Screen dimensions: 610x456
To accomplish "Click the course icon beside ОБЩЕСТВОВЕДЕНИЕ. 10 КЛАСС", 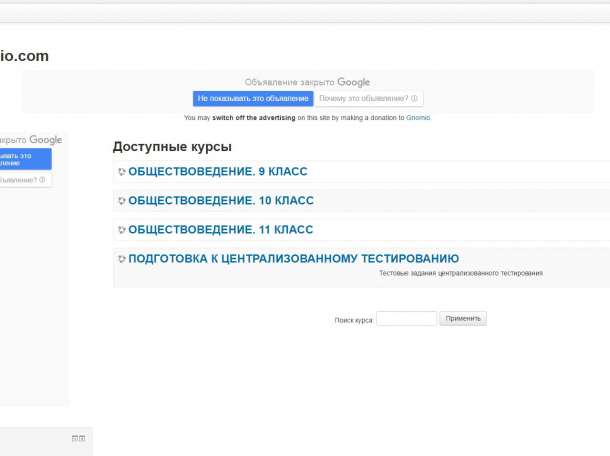I will point(121,201).
